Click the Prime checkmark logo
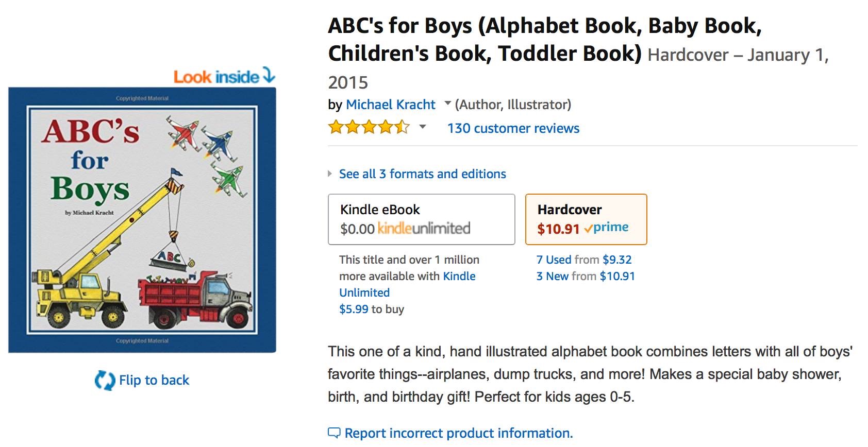 (x=606, y=228)
